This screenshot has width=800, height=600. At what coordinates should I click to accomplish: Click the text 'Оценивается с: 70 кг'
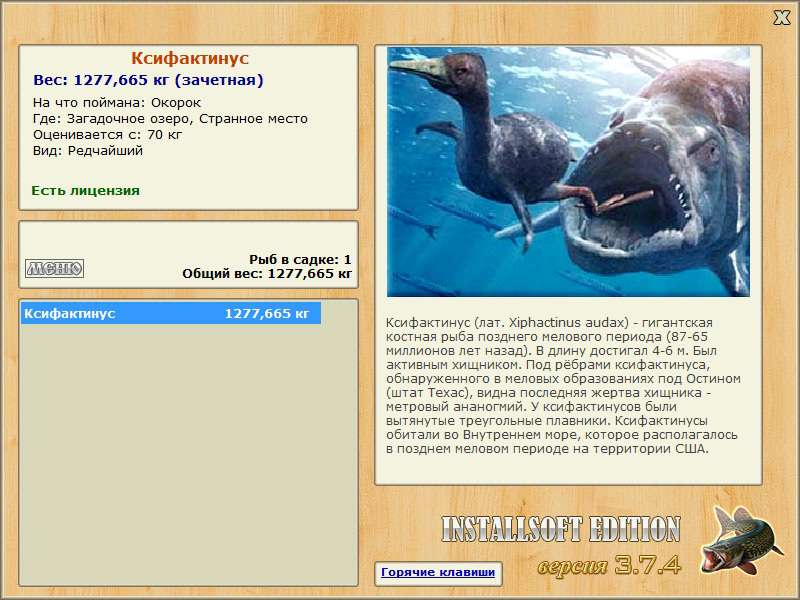click(107, 135)
